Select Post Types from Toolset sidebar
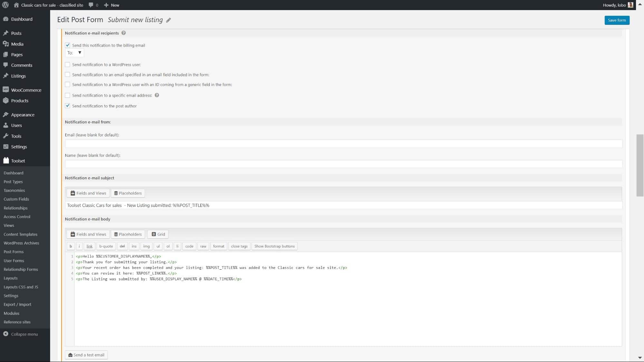Image resolution: width=644 pixels, height=362 pixels. (13, 181)
